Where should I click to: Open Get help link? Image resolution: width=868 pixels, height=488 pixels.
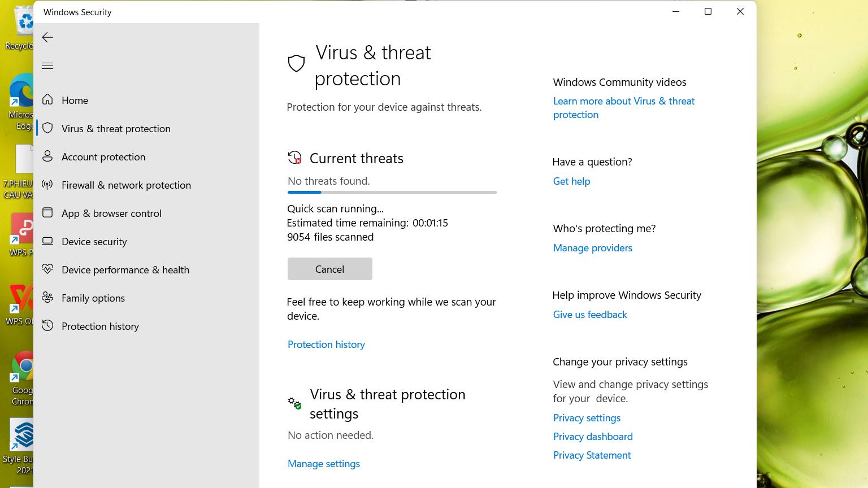pos(571,181)
